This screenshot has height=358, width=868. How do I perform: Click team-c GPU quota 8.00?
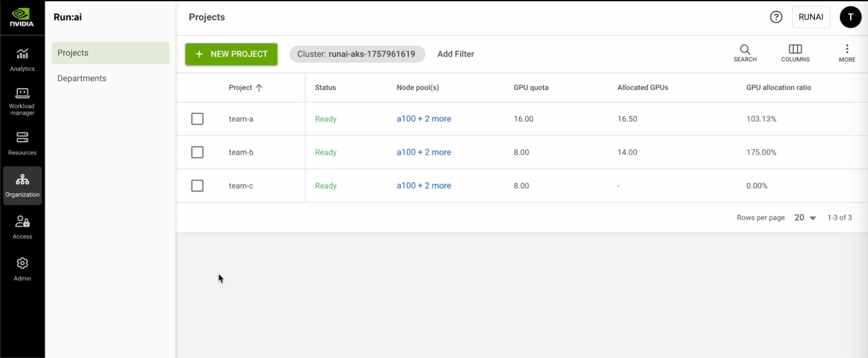pos(521,186)
